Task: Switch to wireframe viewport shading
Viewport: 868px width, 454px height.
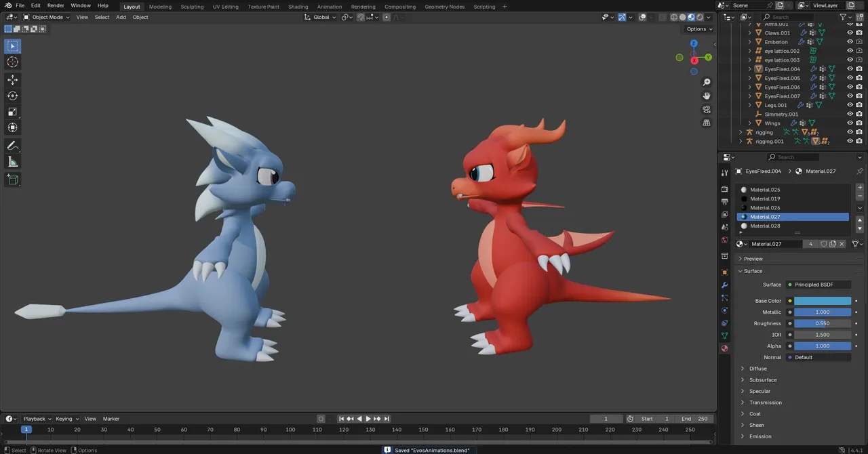Action: 674,17
